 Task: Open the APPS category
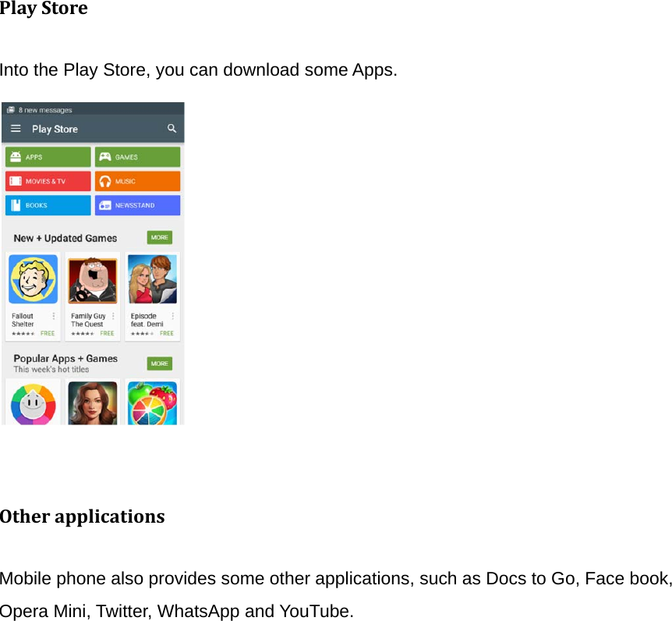tap(48, 156)
